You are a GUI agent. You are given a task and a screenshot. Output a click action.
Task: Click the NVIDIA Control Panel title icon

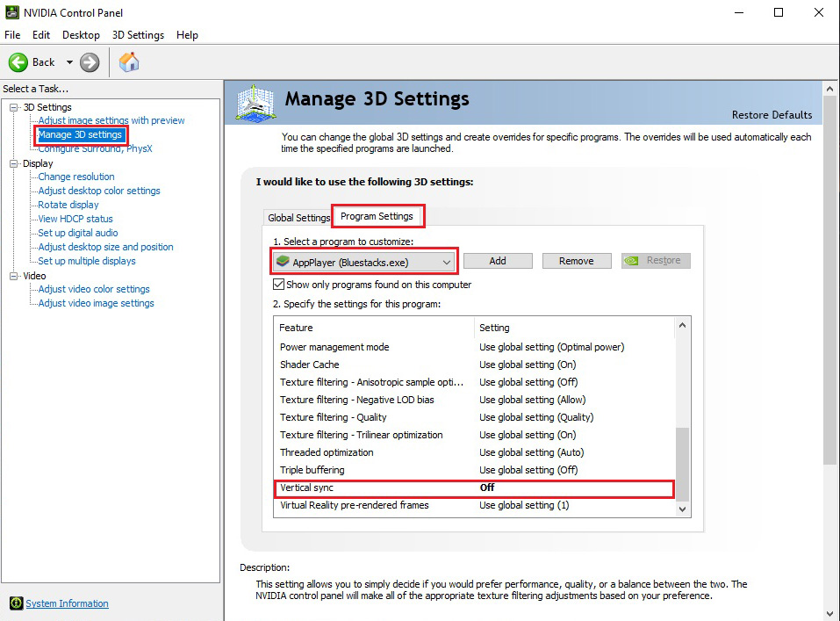pyautogui.click(x=11, y=12)
